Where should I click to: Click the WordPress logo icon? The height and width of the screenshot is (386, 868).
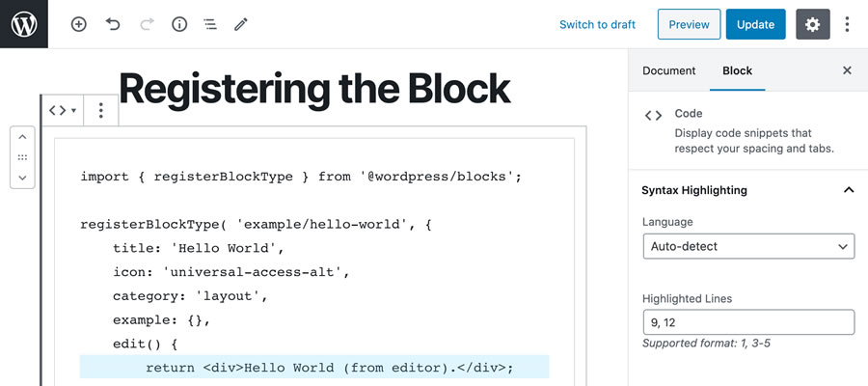point(24,24)
